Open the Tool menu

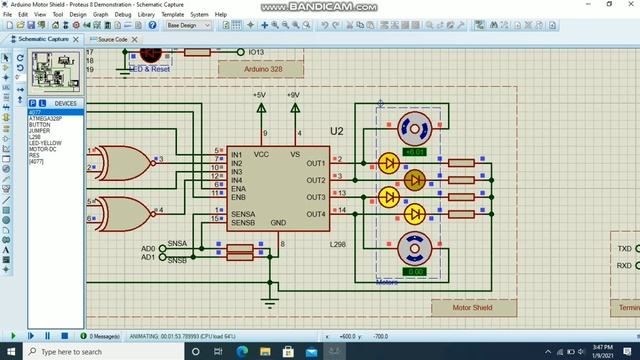tap(58, 14)
